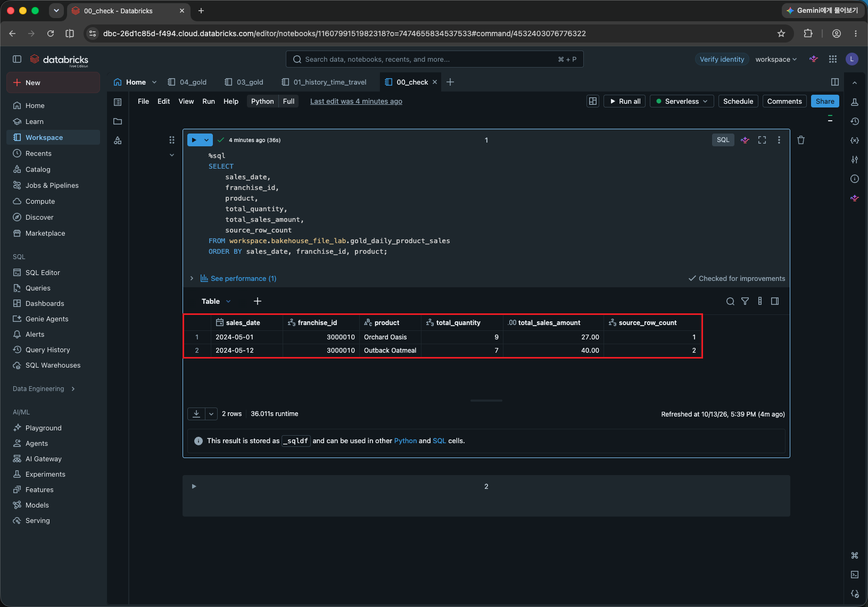Open the workspace switcher dropdown

(x=776, y=59)
